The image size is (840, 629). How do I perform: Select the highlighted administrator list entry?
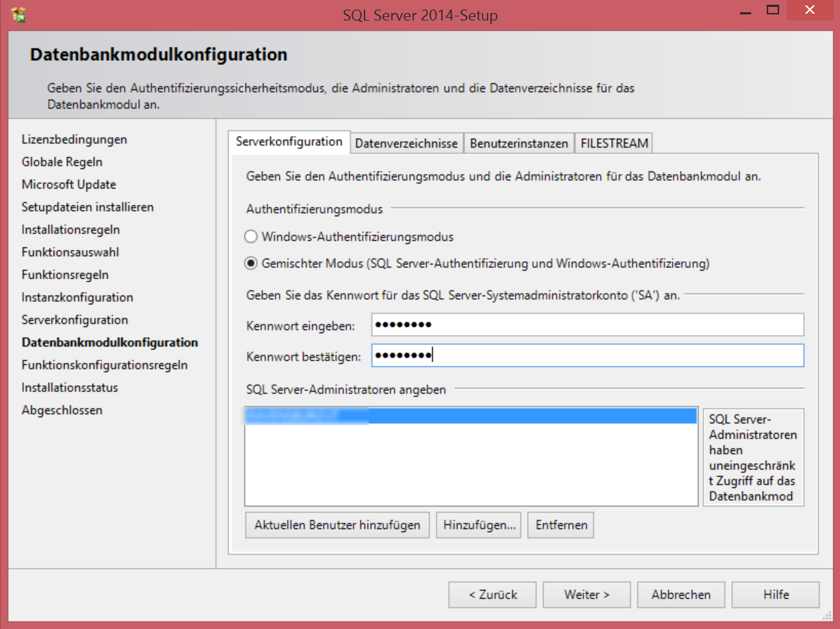coord(469,416)
